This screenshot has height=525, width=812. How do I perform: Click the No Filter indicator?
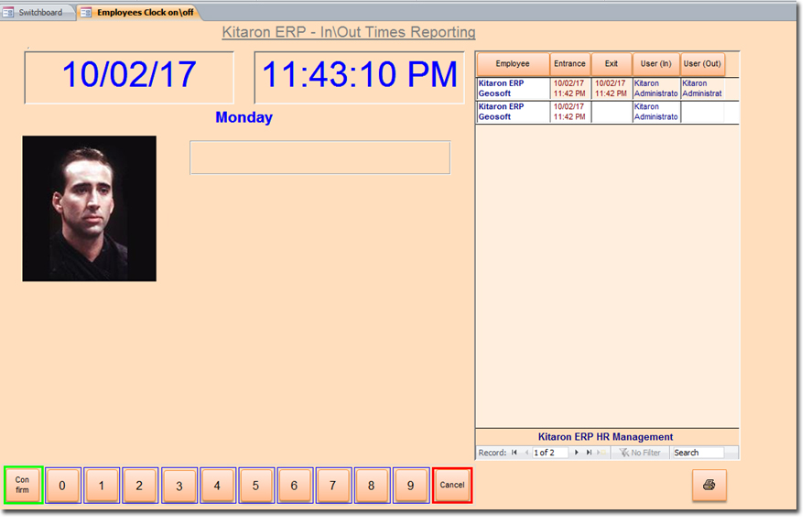point(640,453)
